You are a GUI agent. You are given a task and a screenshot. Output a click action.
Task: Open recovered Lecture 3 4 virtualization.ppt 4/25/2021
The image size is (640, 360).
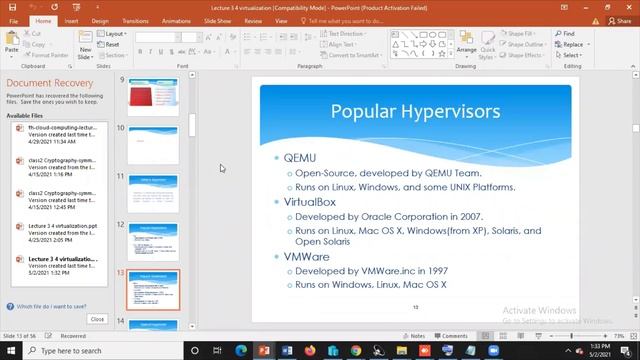(60, 233)
